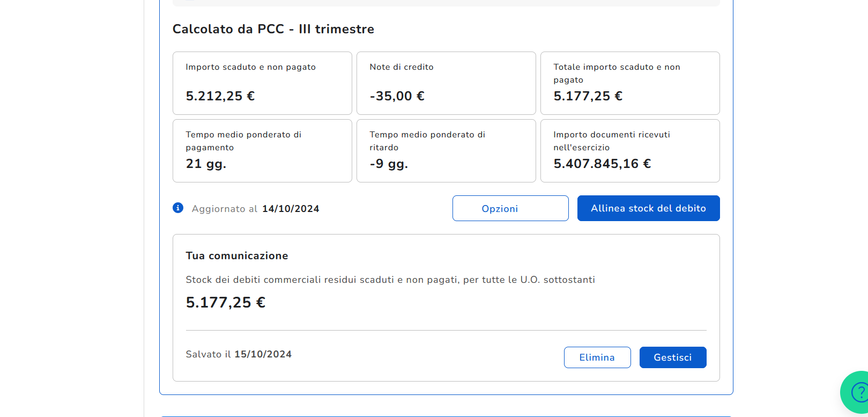The width and height of the screenshot is (868, 417).
Task: Click the Elimina button
Action: click(x=597, y=357)
